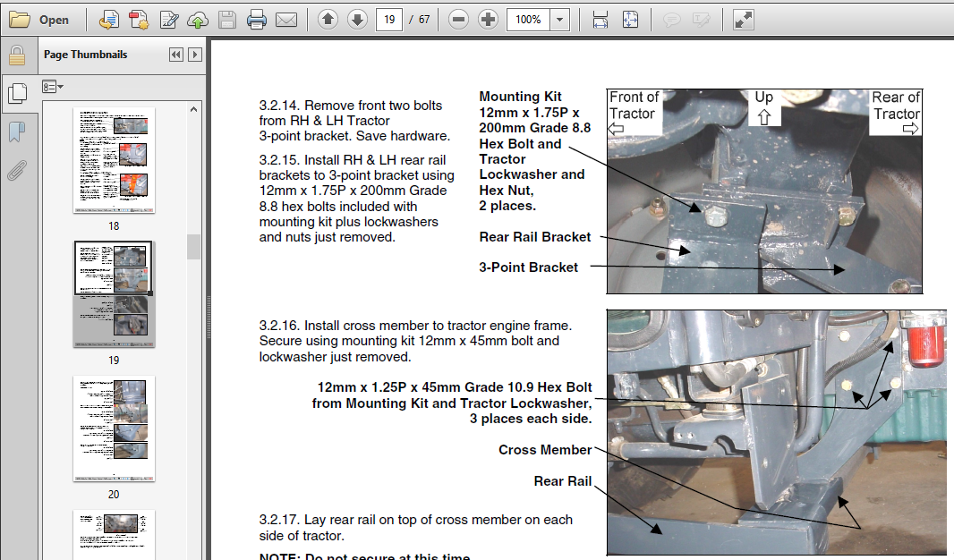
Task: Select page 18 thumbnail
Action: coord(114,160)
